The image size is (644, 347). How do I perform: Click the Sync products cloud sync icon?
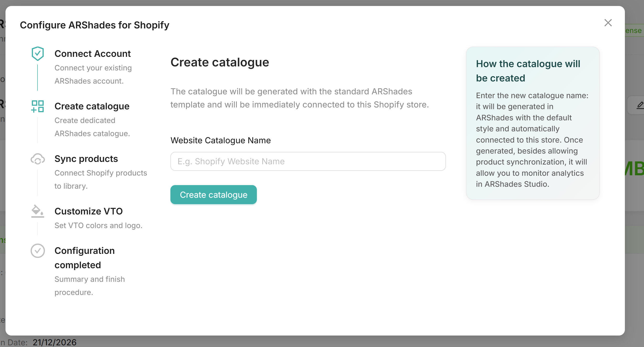[x=38, y=159]
